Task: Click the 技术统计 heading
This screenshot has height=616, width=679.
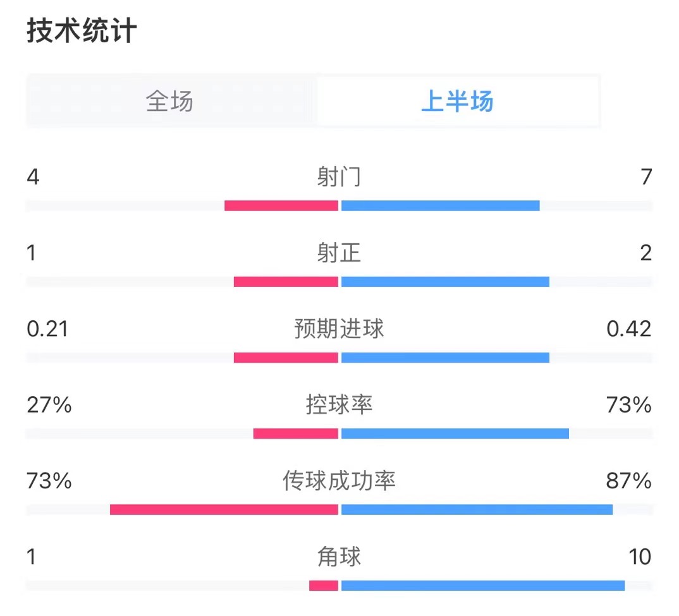Action: [82, 32]
